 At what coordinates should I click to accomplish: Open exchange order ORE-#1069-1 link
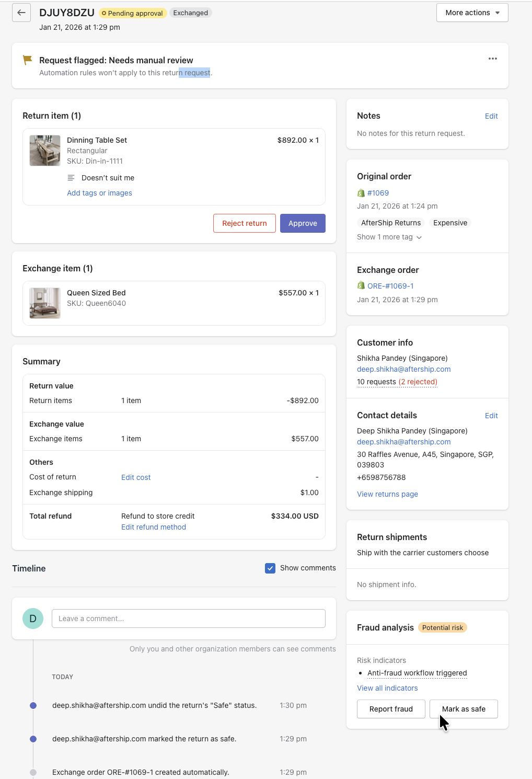tap(390, 286)
